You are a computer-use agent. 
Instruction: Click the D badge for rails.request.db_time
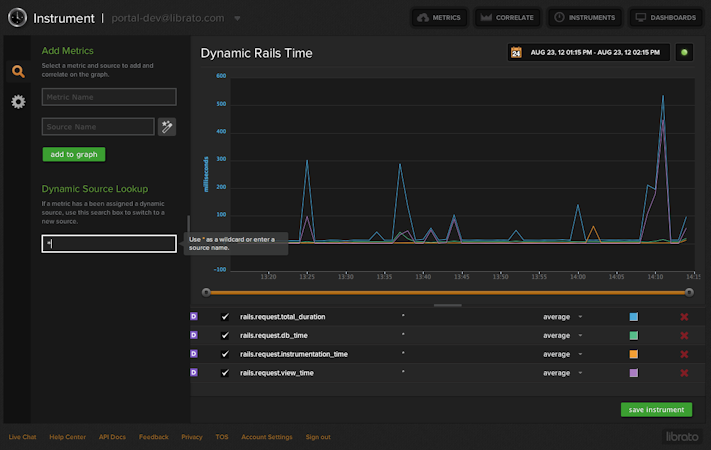tap(194, 335)
